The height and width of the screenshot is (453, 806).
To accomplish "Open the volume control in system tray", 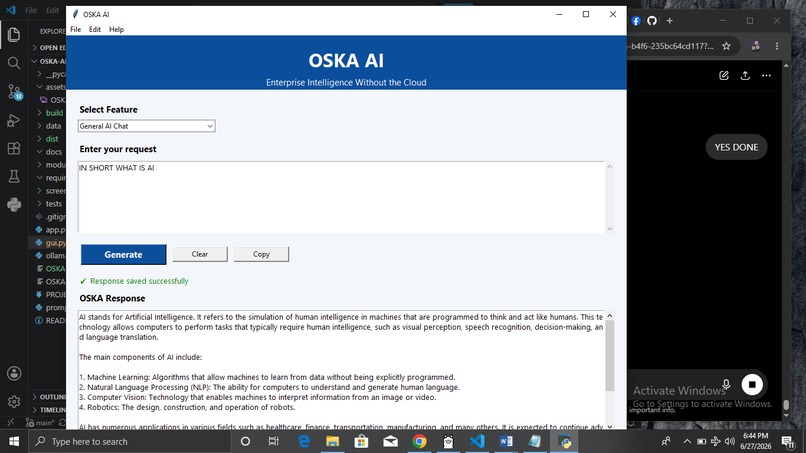I will click(729, 441).
